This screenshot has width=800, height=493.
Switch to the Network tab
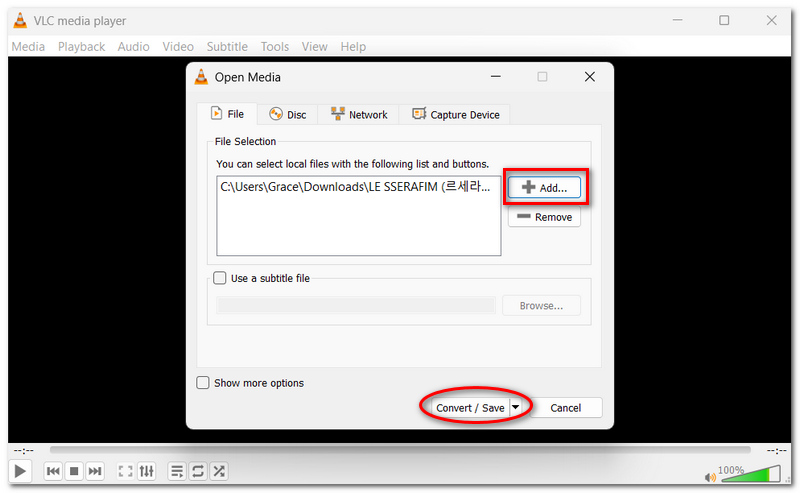(x=359, y=114)
